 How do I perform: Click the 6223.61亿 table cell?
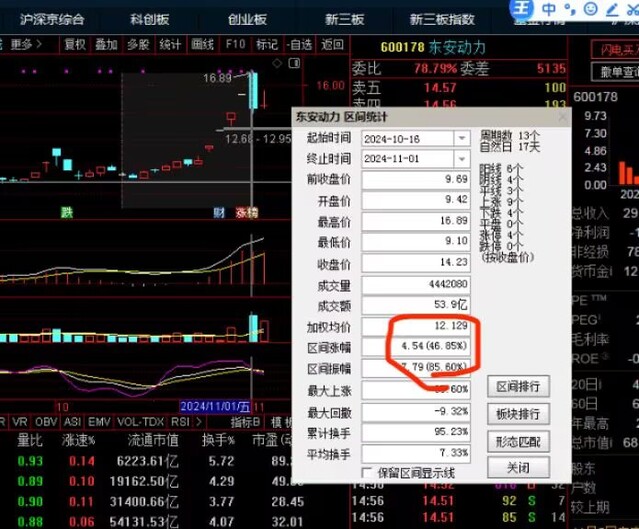point(147,461)
